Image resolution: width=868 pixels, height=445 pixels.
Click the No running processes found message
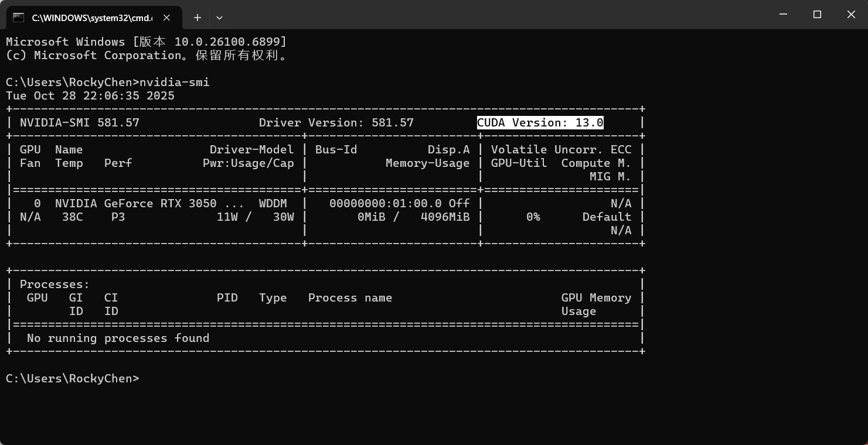[x=118, y=338]
